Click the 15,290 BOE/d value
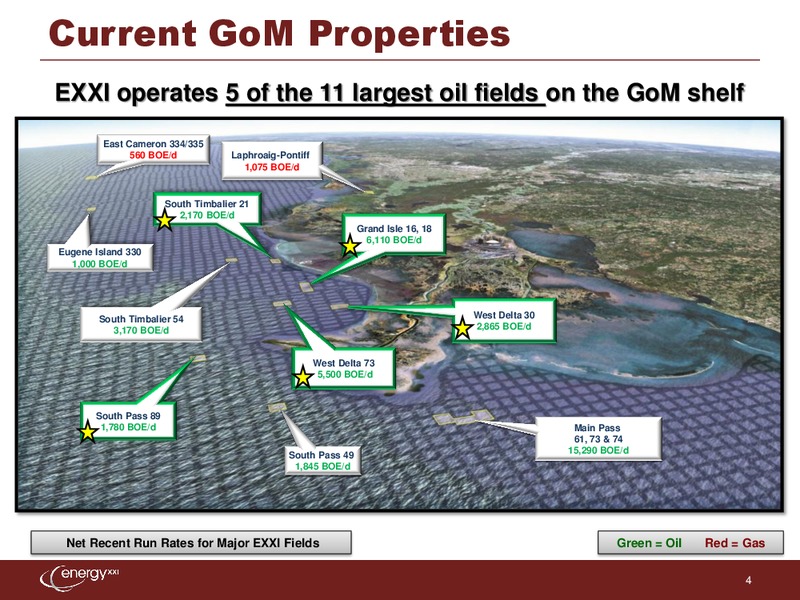This screenshot has width=800, height=600. tap(598, 450)
